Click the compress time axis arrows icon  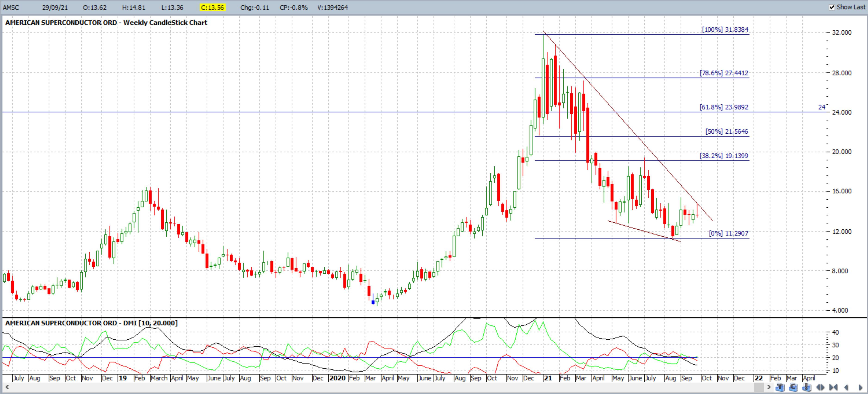pos(834,387)
